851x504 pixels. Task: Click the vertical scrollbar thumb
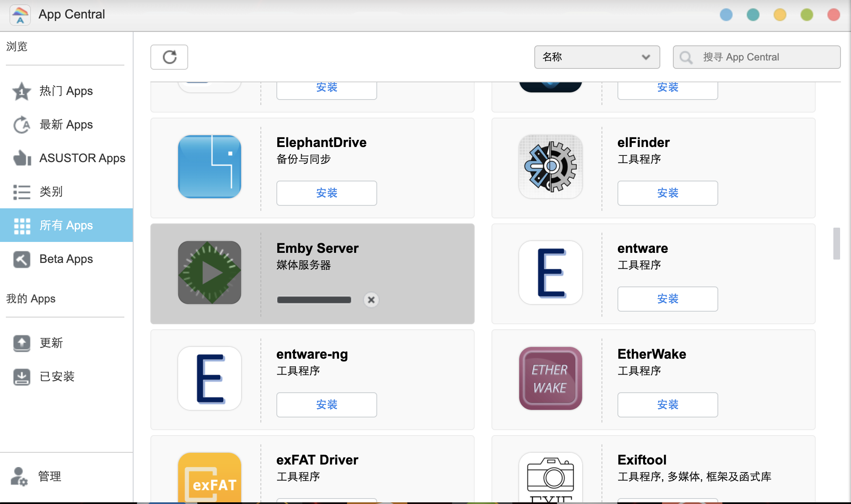(837, 244)
